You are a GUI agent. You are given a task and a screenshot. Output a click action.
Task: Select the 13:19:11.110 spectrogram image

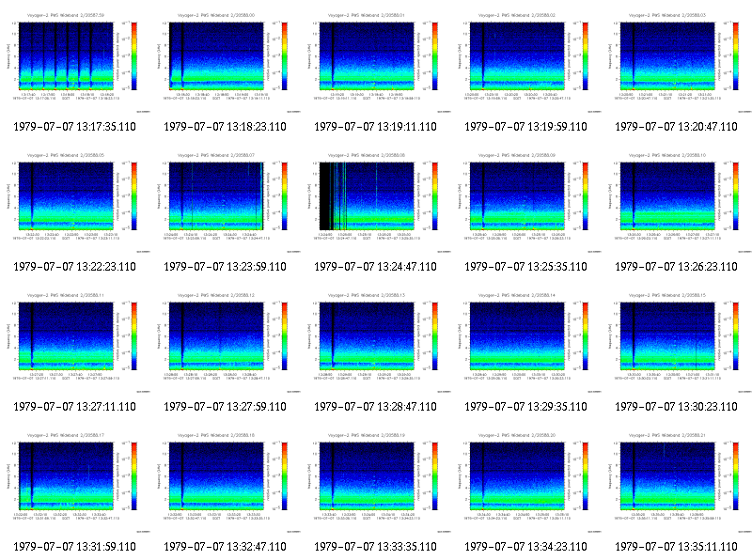click(376, 62)
